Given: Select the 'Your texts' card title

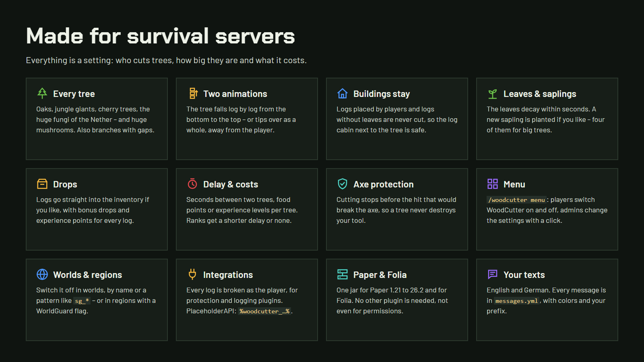Looking at the screenshot, I should [524, 275].
